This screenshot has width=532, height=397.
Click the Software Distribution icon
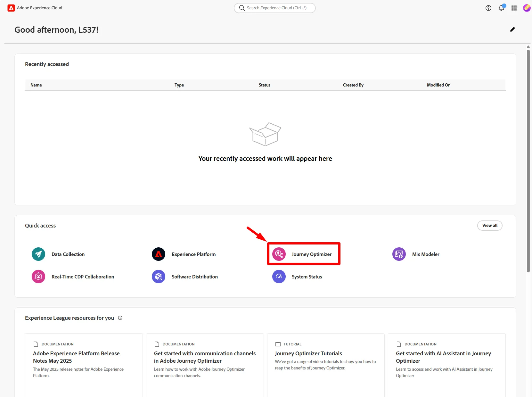(159, 277)
